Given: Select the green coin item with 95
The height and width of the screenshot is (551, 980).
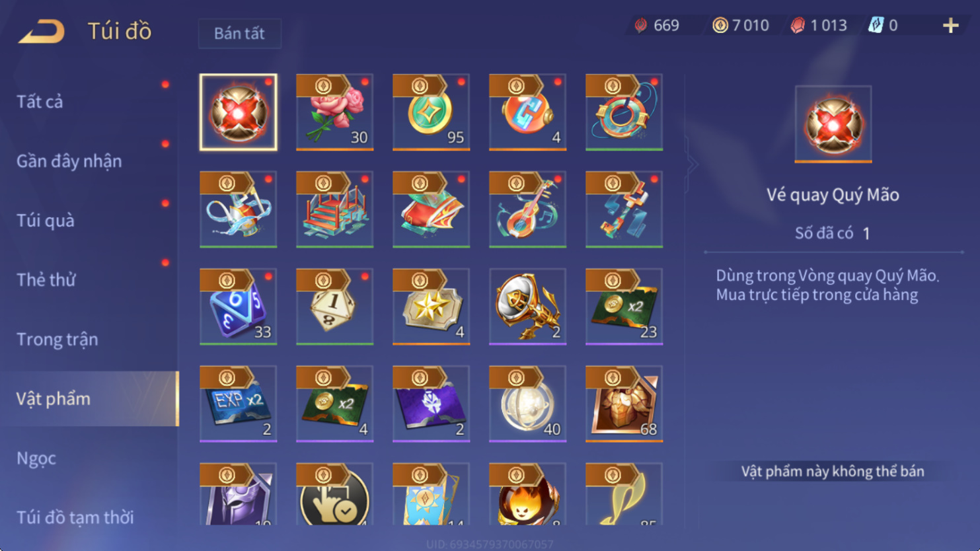Looking at the screenshot, I should pos(431,112).
